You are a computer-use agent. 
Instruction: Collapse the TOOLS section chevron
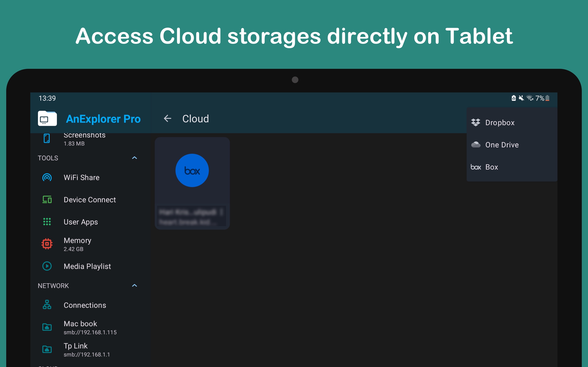(134, 158)
